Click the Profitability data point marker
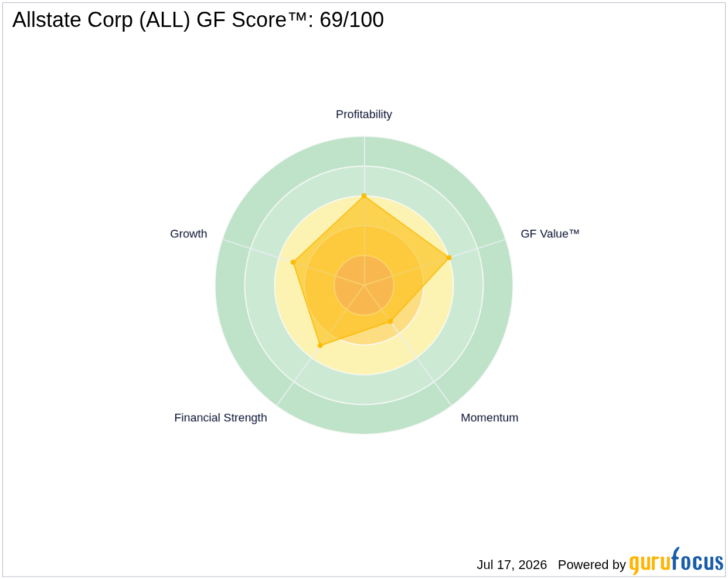 [364, 196]
